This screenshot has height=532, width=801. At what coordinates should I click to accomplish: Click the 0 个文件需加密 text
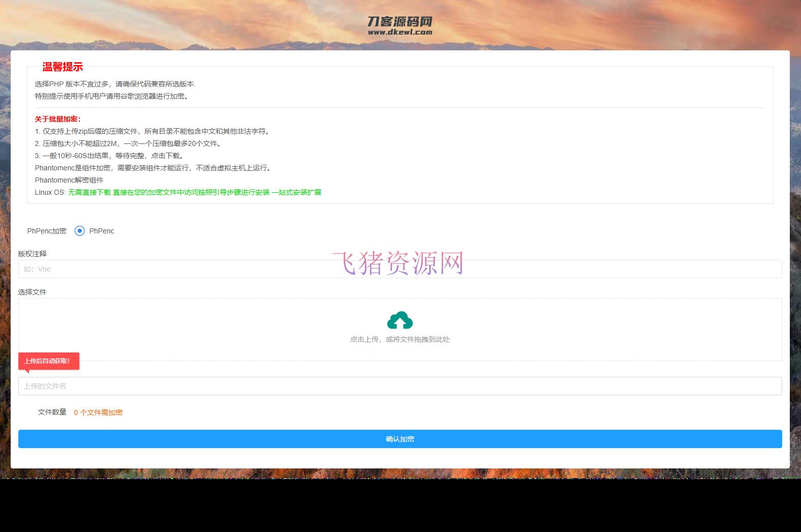point(98,412)
